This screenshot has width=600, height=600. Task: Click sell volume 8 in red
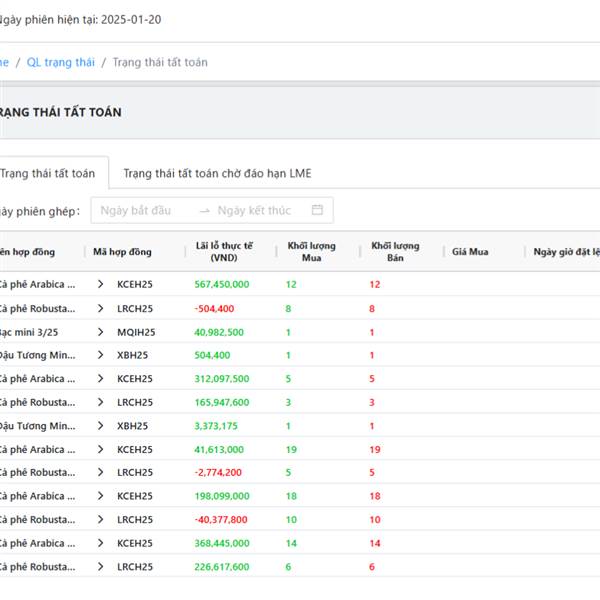coord(372,308)
